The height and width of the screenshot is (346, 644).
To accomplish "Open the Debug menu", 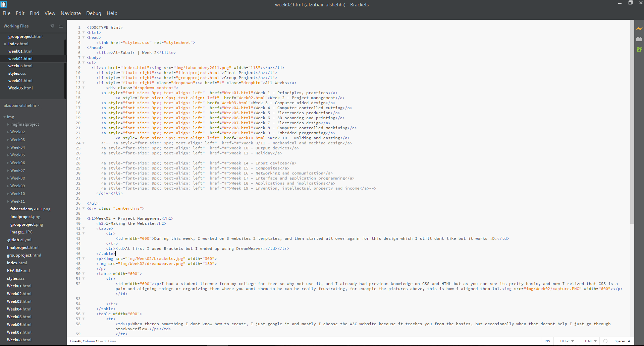I will click(x=94, y=13).
